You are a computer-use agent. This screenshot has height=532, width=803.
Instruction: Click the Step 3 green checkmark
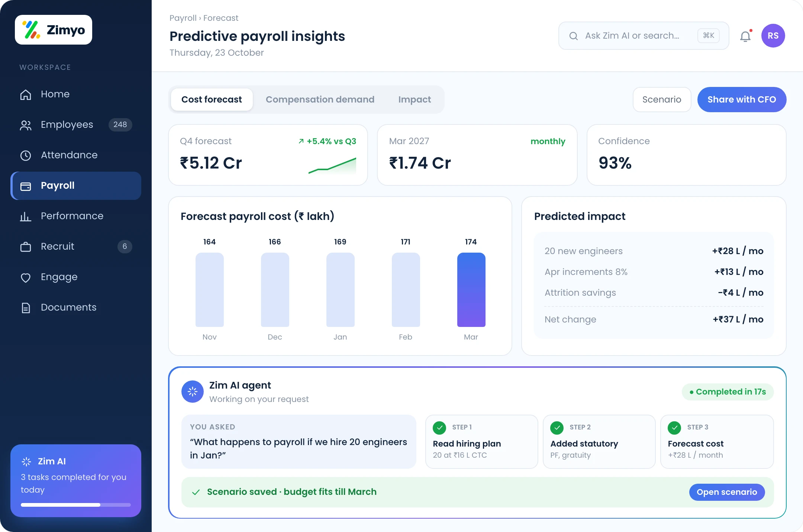click(674, 428)
